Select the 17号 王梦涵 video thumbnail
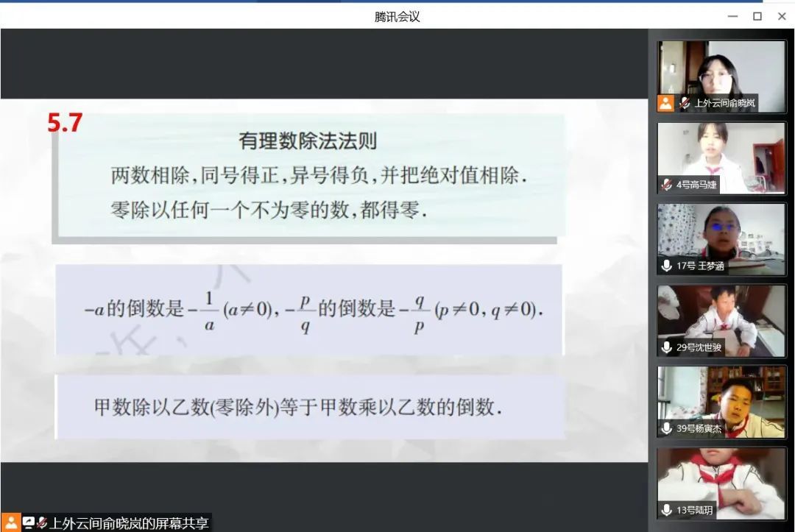Image resolution: width=795 pixels, height=532 pixels. tap(721, 239)
